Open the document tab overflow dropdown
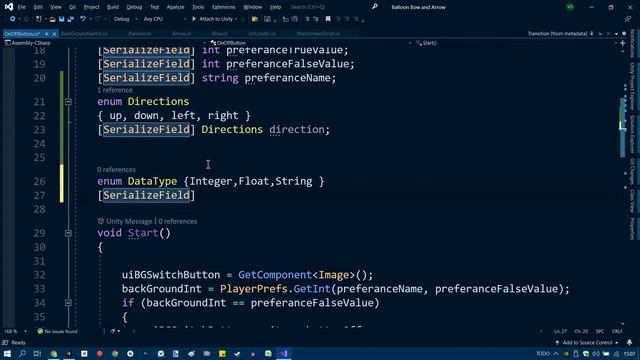This screenshot has height=360, width=640. 616,33
